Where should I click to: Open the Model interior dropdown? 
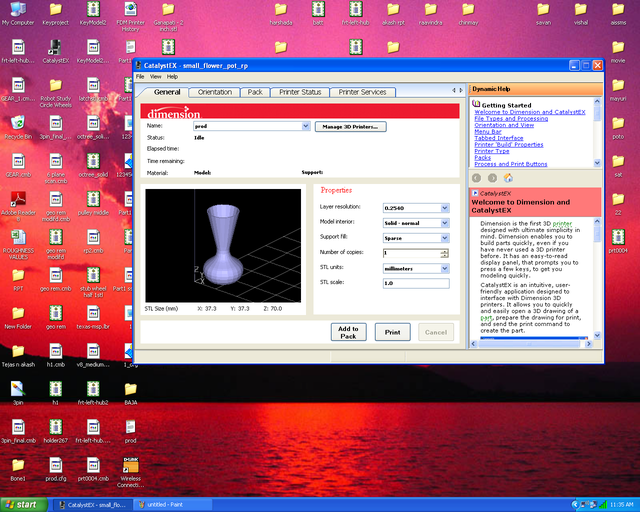click(x=445, y=223)
